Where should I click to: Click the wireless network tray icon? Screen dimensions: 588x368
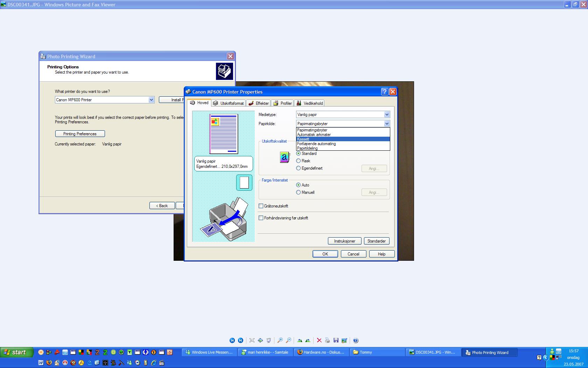(x=559, y=357)
